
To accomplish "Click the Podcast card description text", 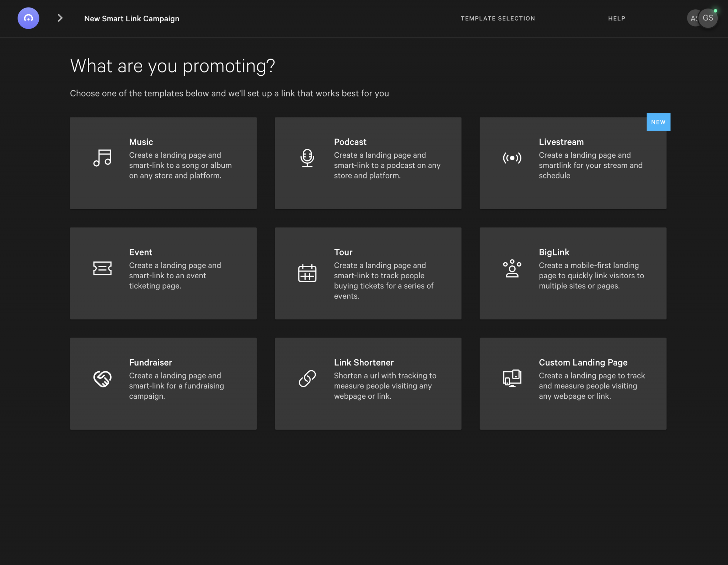I will coord(387,165).
